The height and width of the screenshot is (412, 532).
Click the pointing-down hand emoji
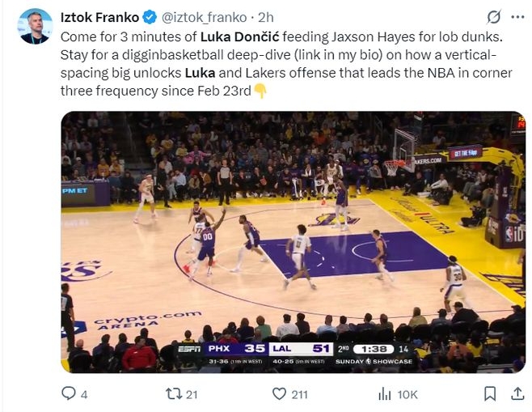pos(260,91)
